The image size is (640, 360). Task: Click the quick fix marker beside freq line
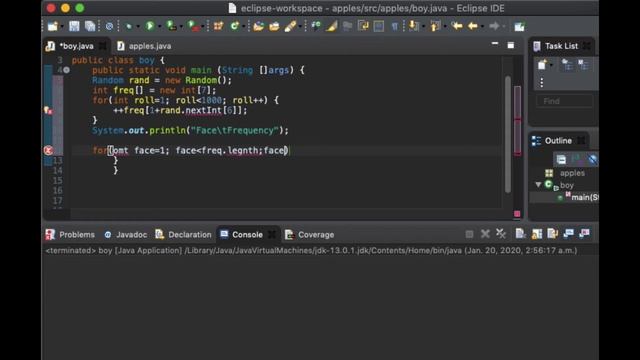48,110
